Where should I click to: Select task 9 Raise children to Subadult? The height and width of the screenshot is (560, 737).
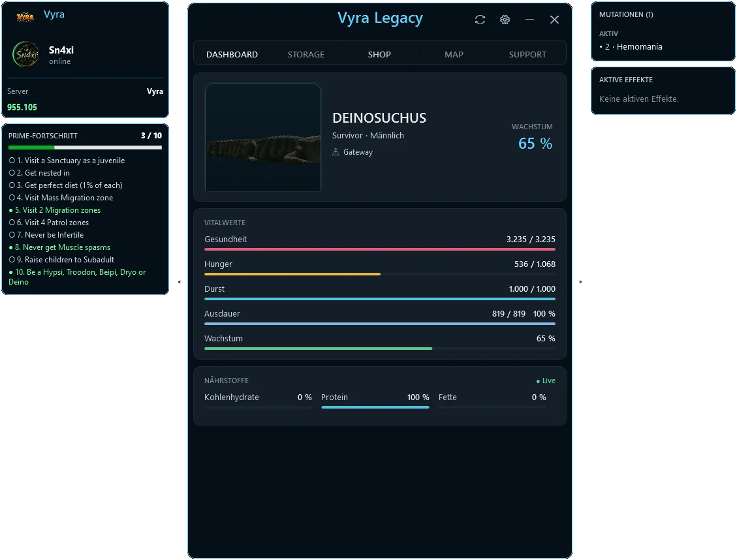(61, 260)
